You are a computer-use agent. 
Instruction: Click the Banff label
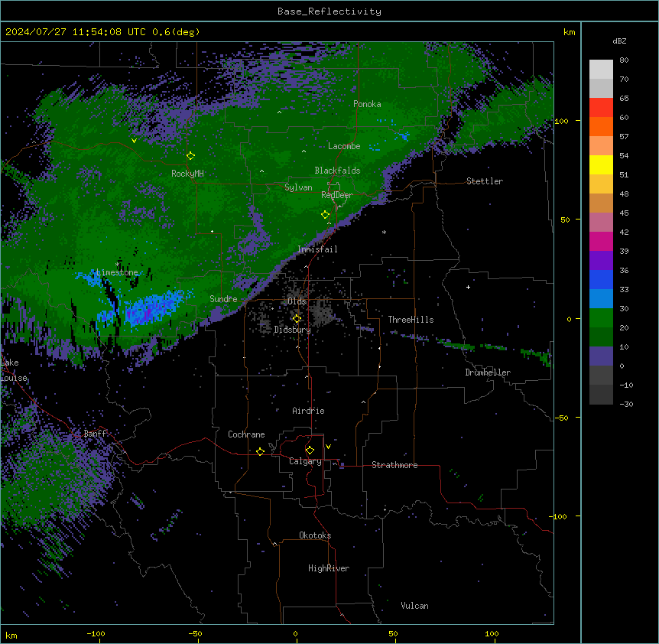click(95, 434)
